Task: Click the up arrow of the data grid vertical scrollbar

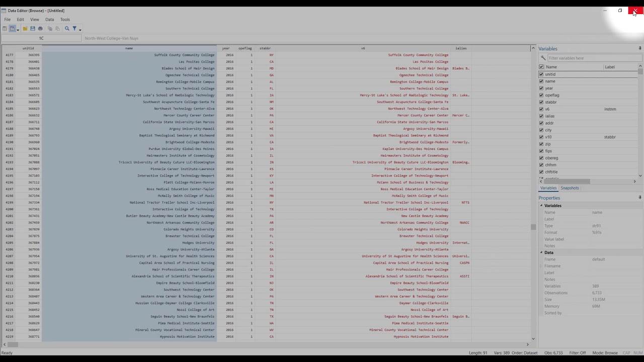Action: [533, 48]
